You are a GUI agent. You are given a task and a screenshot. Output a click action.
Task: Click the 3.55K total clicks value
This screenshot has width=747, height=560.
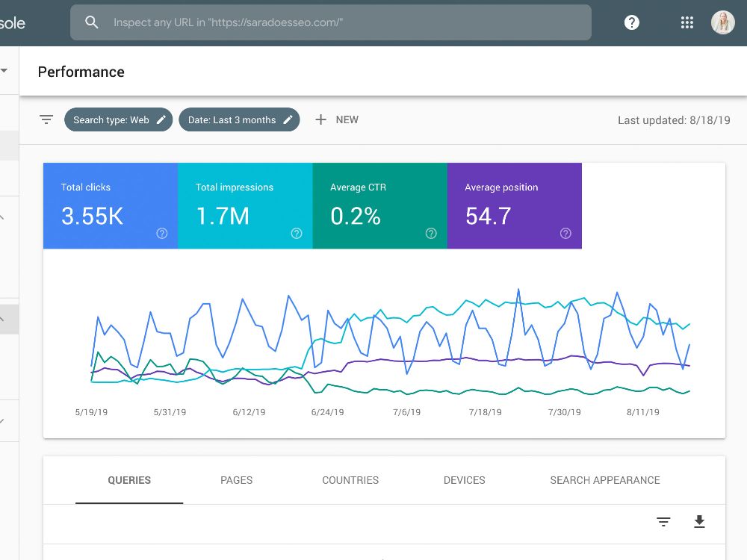tap(92, 217)
